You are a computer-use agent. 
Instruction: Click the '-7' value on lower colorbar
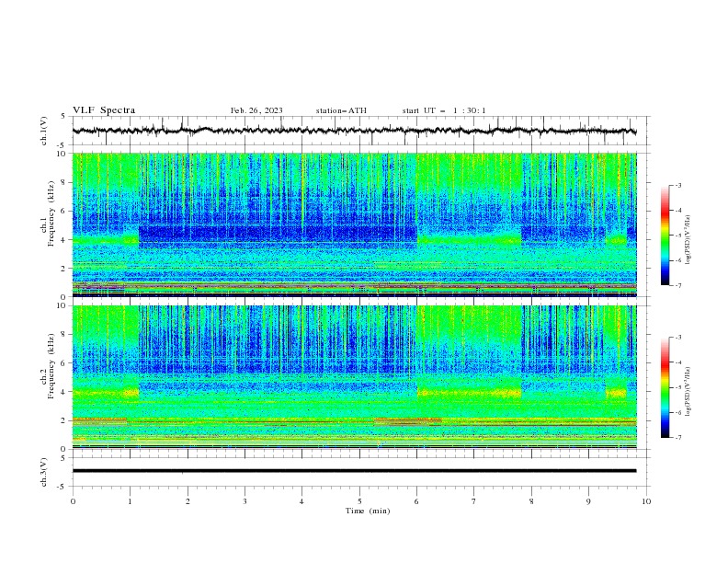[x=677, y=438]
